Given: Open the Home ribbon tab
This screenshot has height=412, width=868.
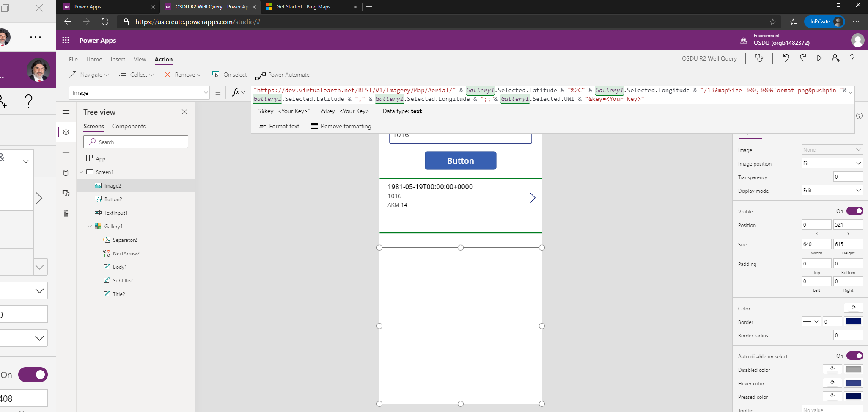Looking at the screenshot, I should tap(94, 59).
